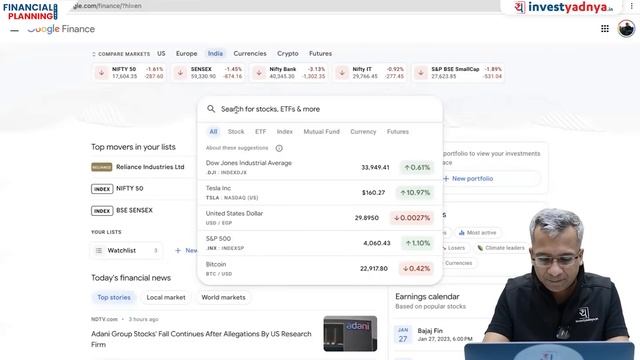Filter search suggestions by Currency
The height and width of the screenshot is (360, 640).
(x=363, y=131)
